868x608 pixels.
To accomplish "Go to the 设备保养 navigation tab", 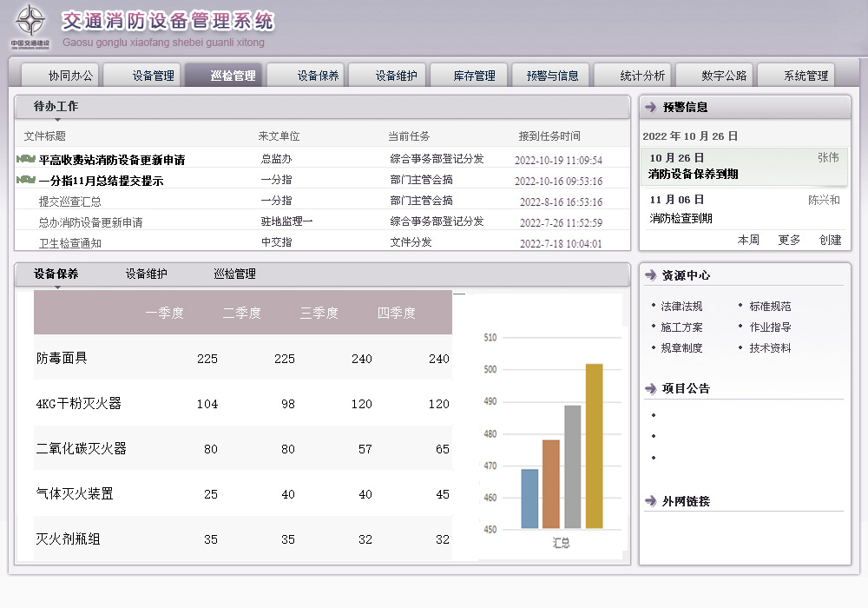I will pyautogui.click(x=306, y=76).
